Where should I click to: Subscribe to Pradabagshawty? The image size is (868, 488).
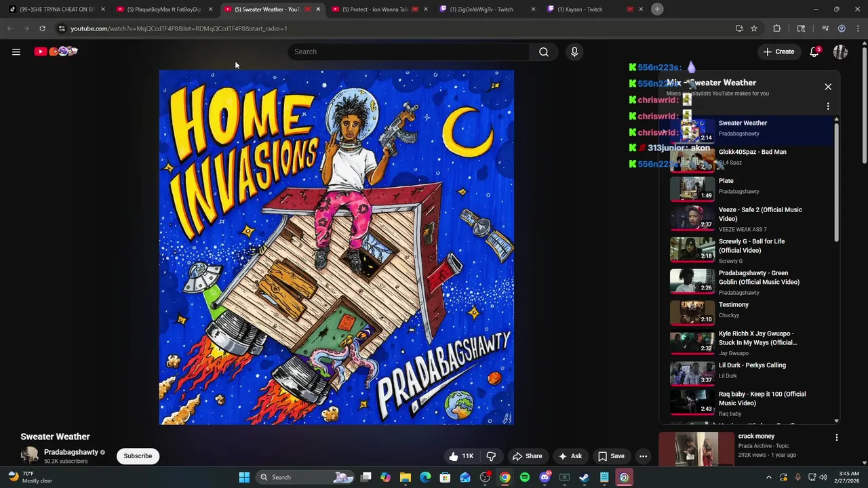click(138, 456)
